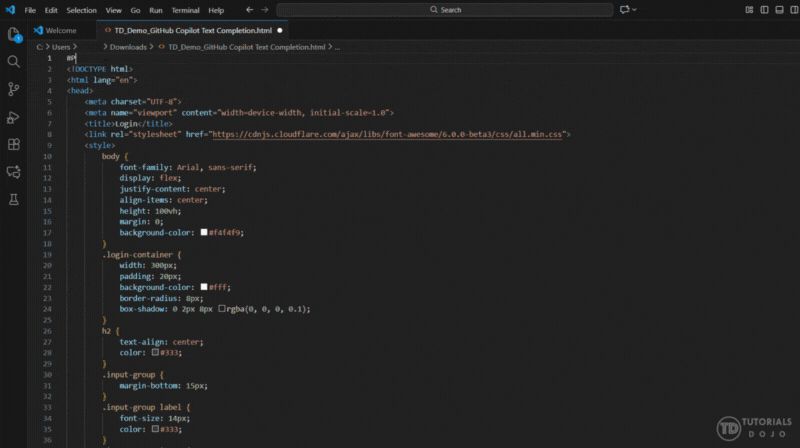Click the "justify-content: center;" line
This screenshot has width=800, height=448.
(x=172, y=189)
